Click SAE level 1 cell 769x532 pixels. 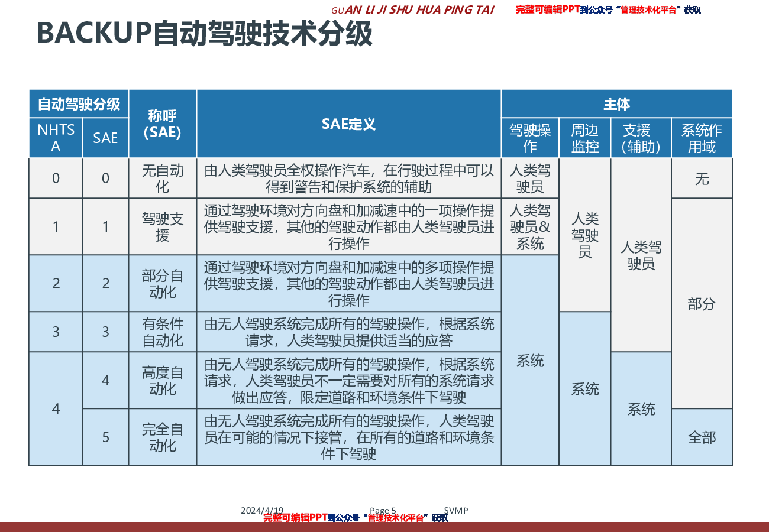105,226
